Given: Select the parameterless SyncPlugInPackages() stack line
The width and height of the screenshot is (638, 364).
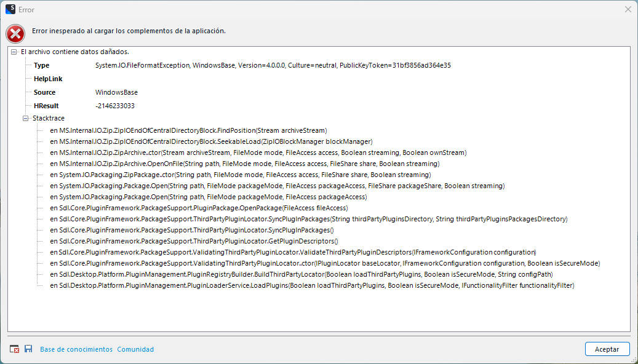Looking at the screenshot, I should click(x=191, y=230).
